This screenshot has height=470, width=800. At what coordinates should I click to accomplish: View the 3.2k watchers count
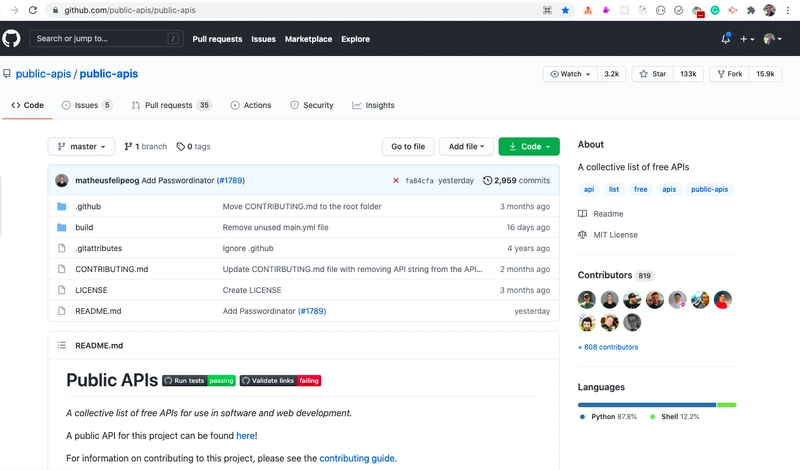pos(611,74)
